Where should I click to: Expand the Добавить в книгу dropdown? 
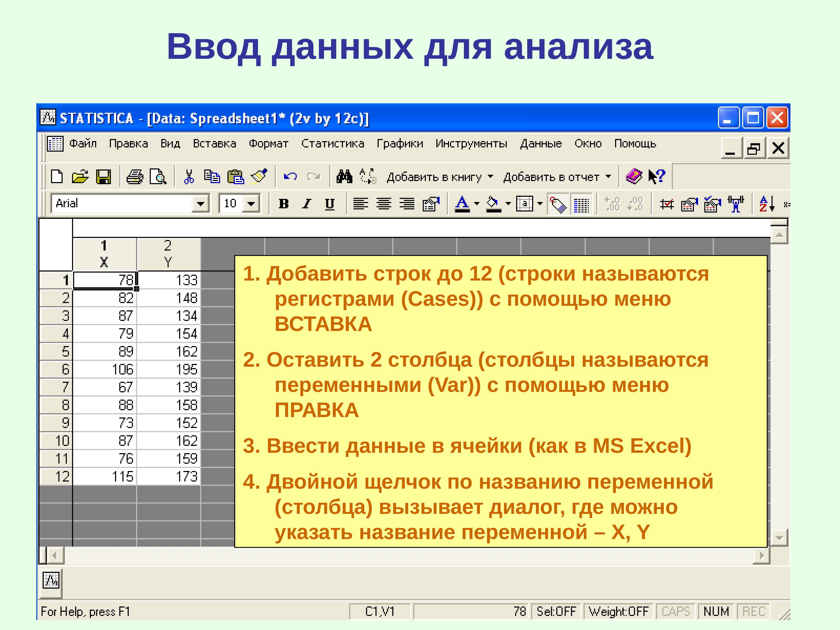click(x=490, y=177)
